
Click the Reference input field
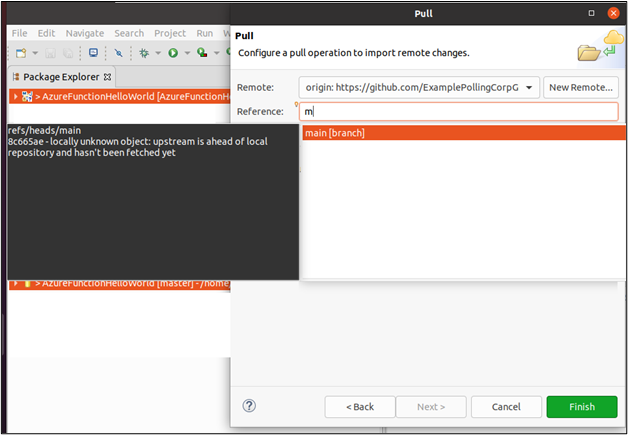click(459, 112)
